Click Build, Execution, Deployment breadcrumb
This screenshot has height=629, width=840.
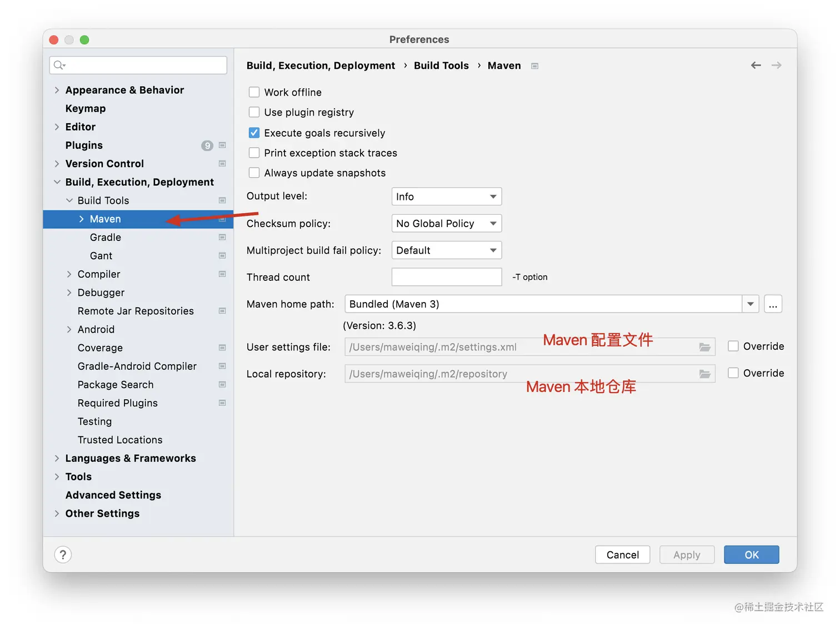(321, 66)
